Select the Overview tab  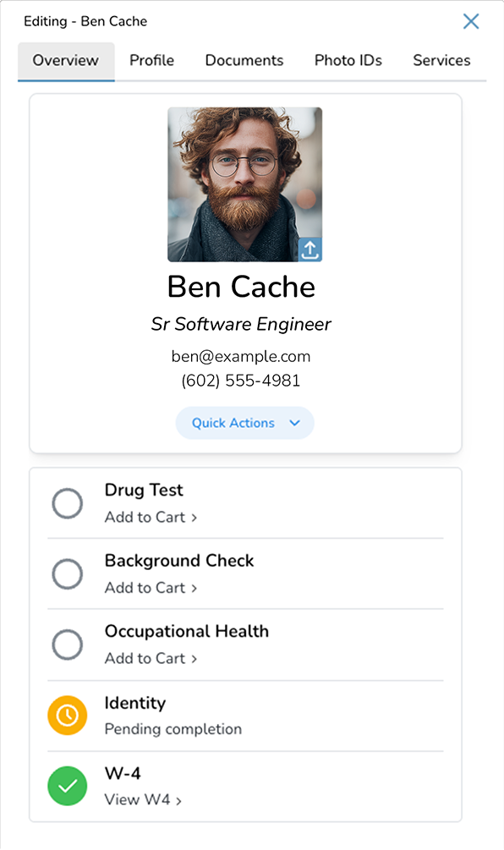(x=66, y=60)
